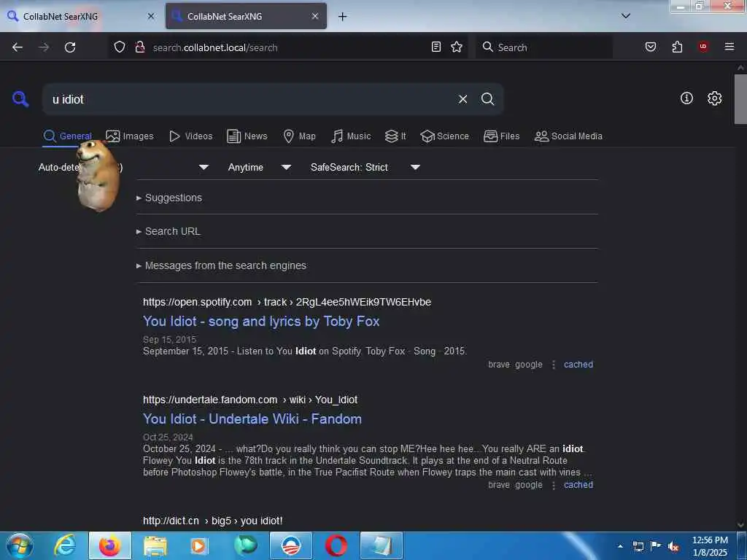Open Windows Media Player taskbar icon
Image resolution: width=747 pixels, height=560 pixels.
pos(198,545)
